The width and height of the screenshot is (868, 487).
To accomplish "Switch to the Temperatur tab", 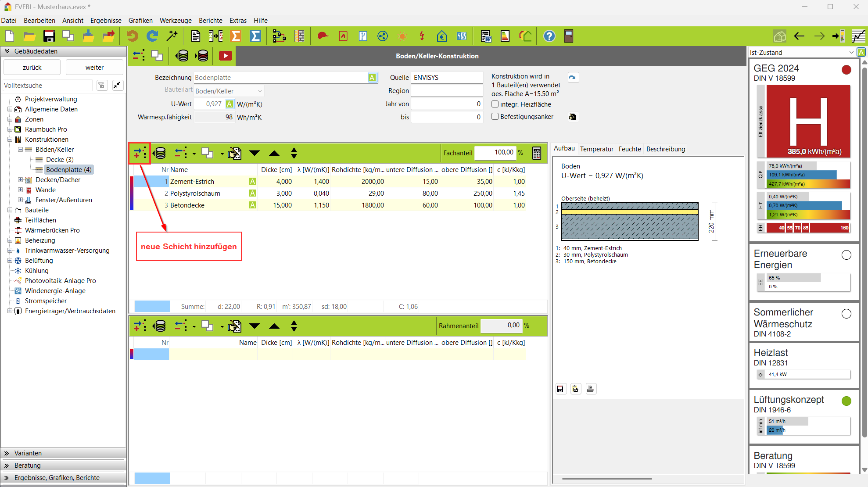I will [597, 149].
